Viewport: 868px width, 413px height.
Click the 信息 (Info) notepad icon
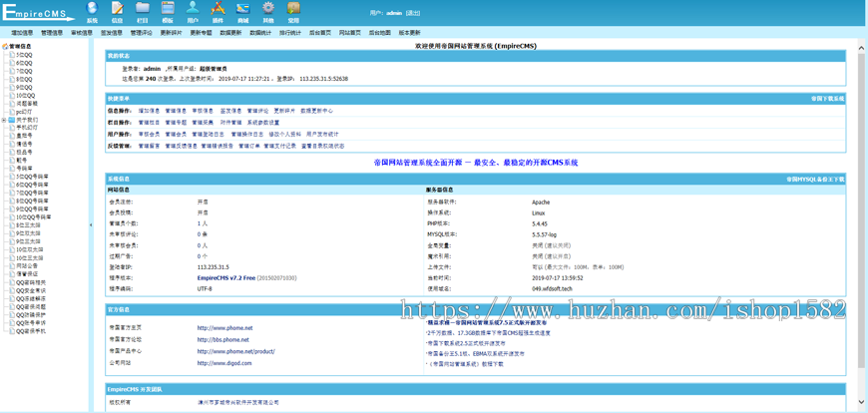tap(117, 10)
